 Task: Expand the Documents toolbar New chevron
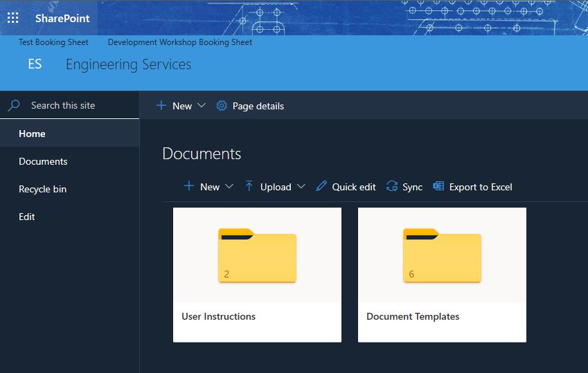pyautogui.click(x=229, y=186)
